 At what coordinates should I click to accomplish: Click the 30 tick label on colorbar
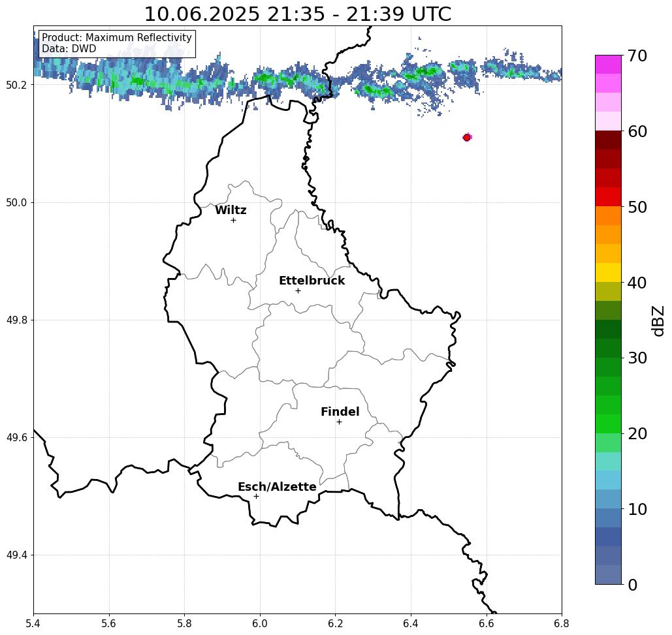point(637,358)
